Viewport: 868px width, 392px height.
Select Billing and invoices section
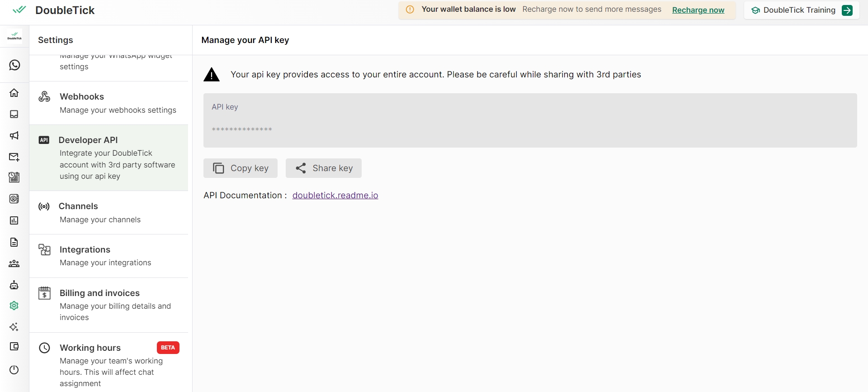108,305
